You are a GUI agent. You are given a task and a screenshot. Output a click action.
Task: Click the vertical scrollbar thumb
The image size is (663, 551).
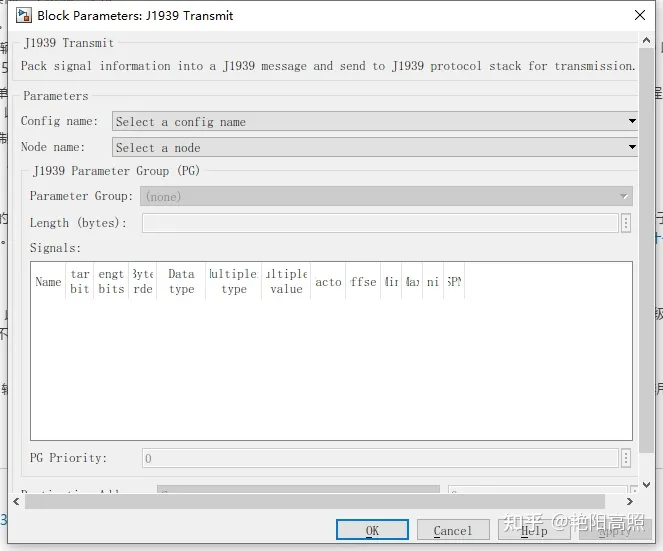646,250
